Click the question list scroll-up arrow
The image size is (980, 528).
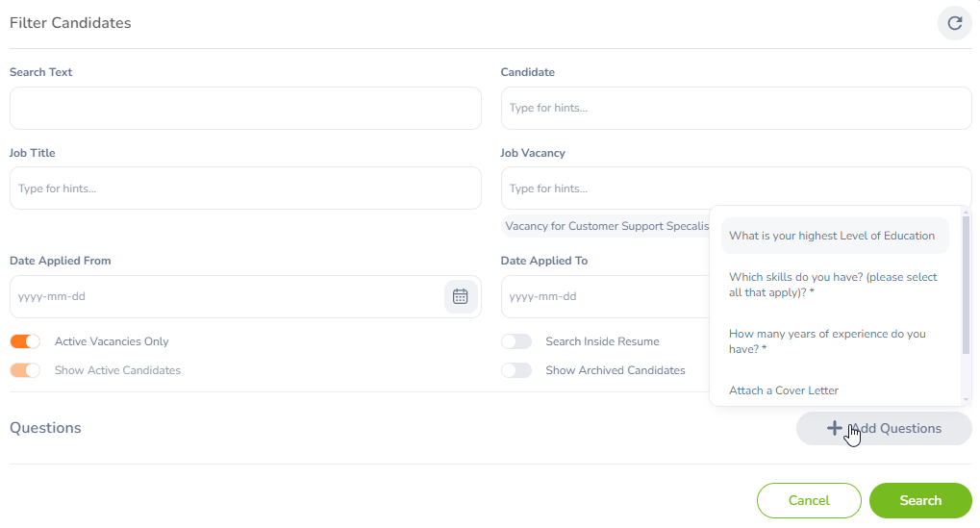(966, 212)
